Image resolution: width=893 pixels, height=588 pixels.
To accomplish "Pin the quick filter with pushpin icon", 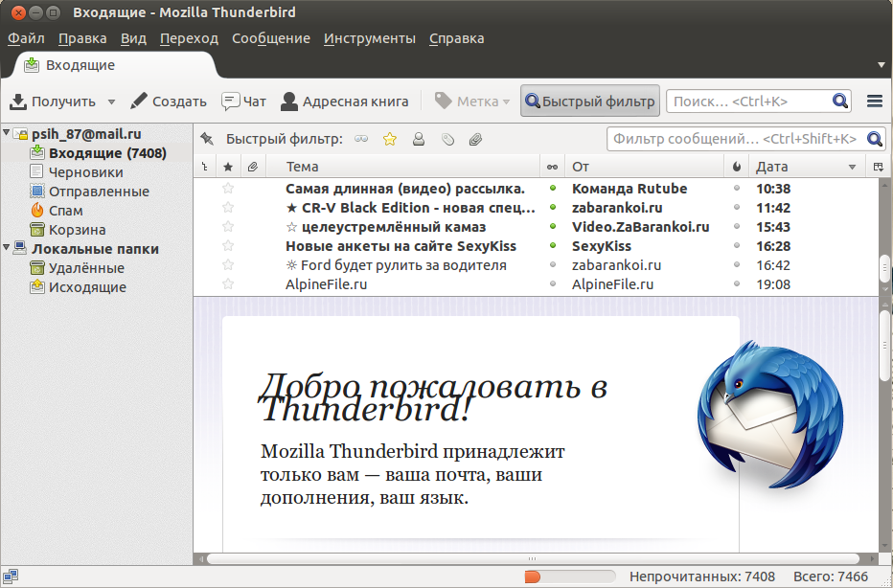I will 207,139.
